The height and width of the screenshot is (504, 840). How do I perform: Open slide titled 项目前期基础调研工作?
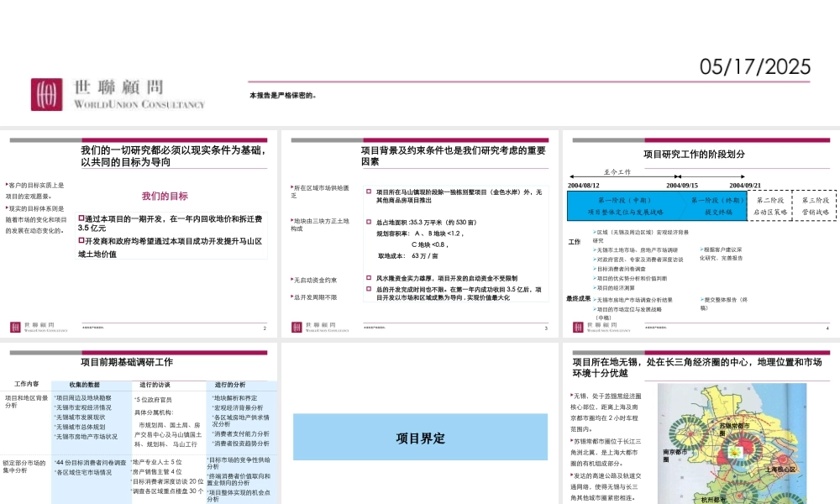(139, 423)
